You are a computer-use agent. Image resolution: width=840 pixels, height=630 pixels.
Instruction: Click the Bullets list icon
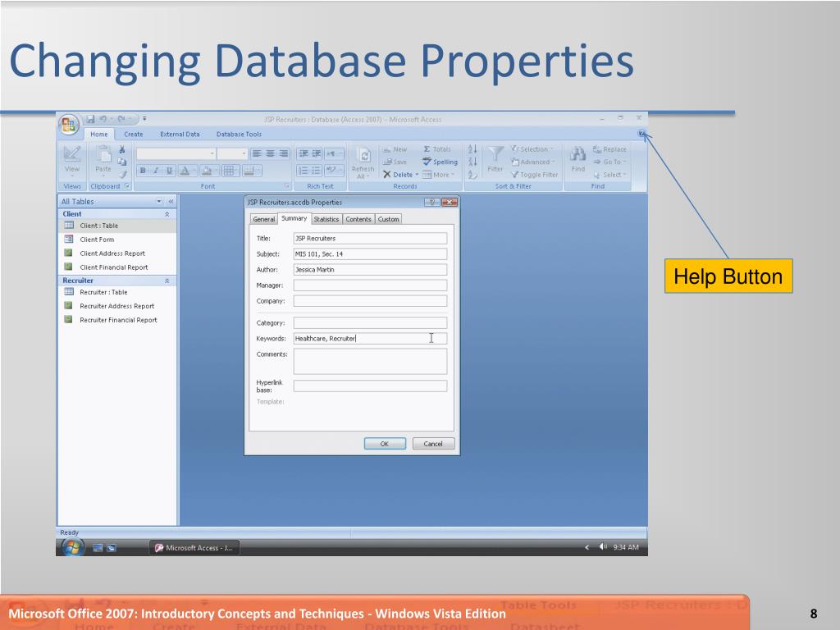(317, 171)
